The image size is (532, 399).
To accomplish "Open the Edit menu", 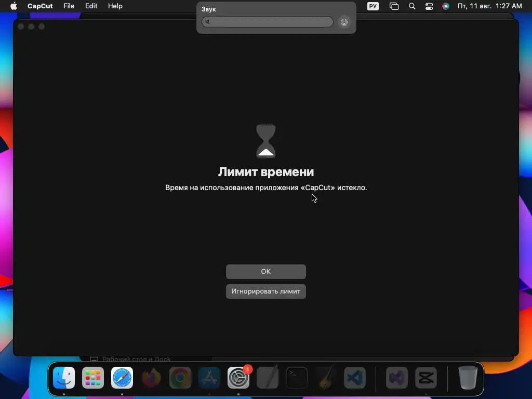I will (x=91, y=6).
